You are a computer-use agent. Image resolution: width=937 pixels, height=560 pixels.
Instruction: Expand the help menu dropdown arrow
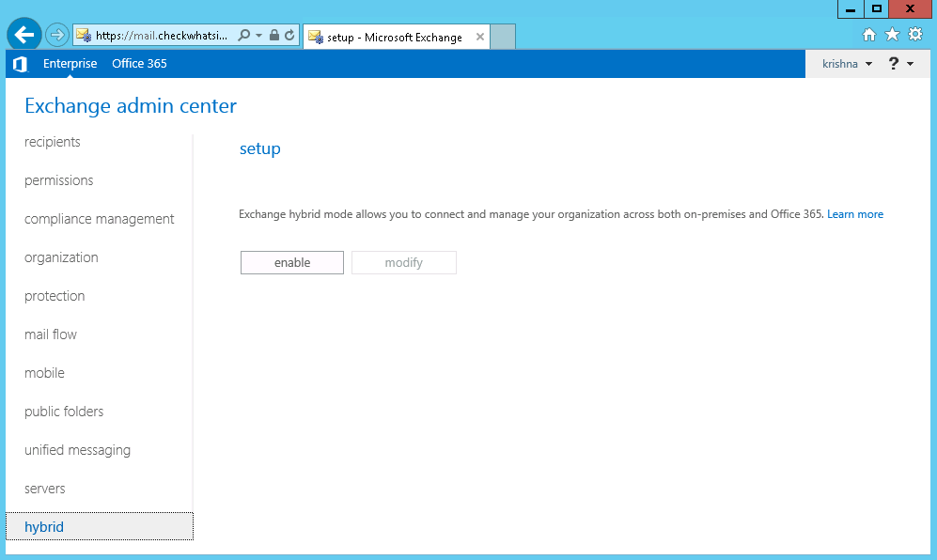[x=910, y=64]
